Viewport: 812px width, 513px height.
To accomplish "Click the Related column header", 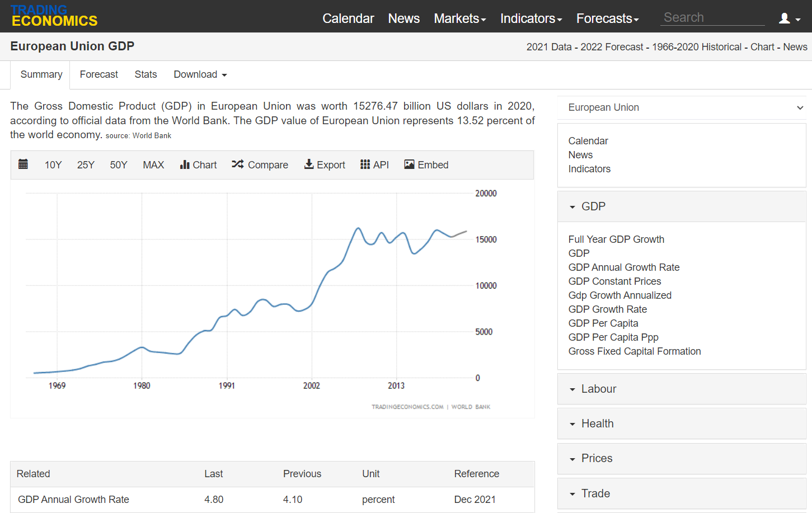I will (33, 474).
